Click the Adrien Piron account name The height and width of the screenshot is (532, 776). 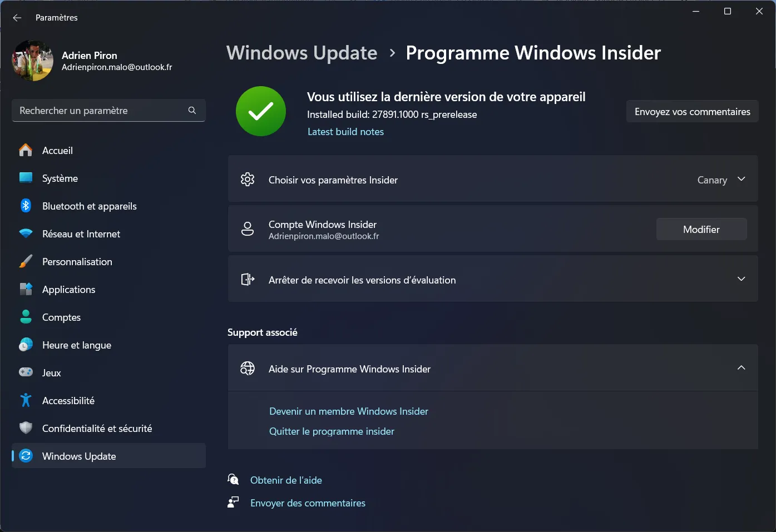click(90, 55)
